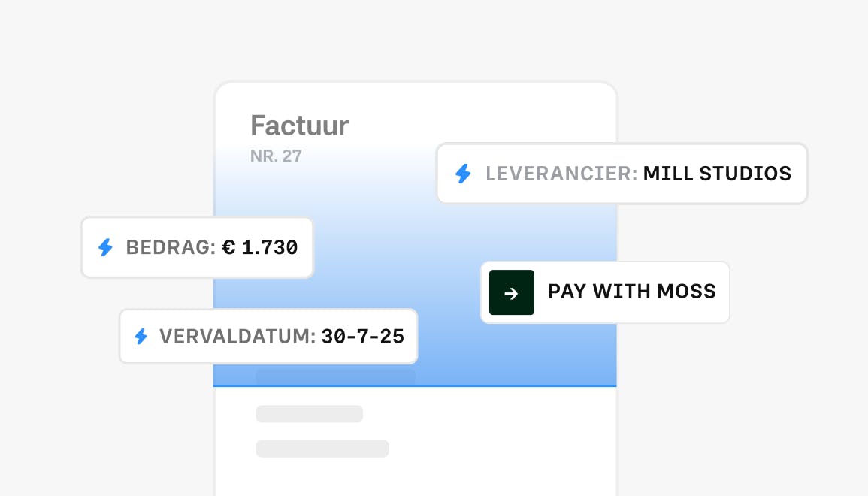Click the short gray placeholder bar
868x496 pixels.
309,414
